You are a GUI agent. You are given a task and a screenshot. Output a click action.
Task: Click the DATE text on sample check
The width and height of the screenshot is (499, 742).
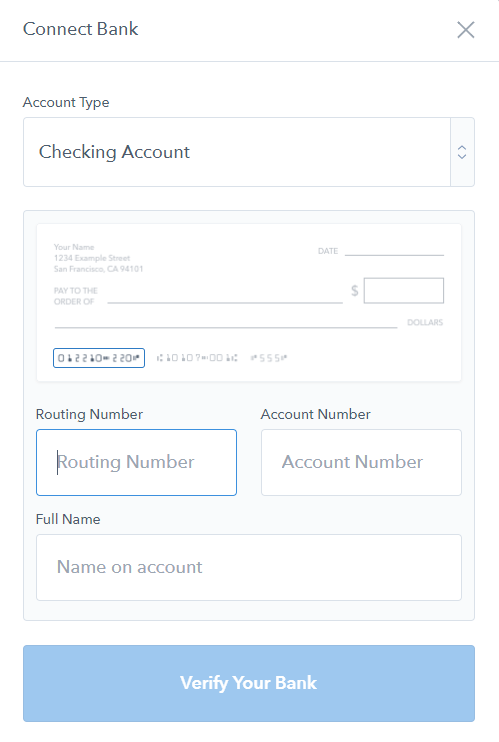tap(328, 251)
